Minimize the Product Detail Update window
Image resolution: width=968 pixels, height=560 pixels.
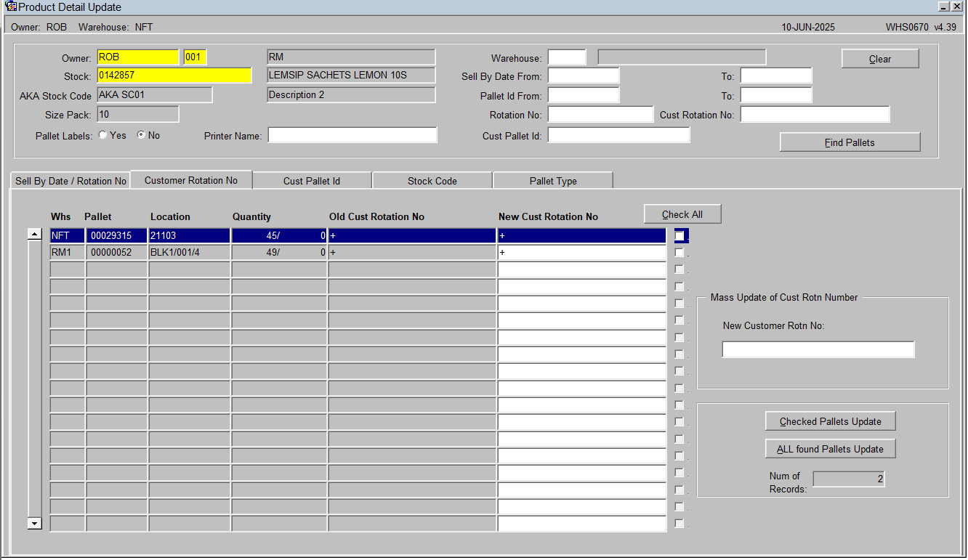pyautogui.click(x=944, y=6)
